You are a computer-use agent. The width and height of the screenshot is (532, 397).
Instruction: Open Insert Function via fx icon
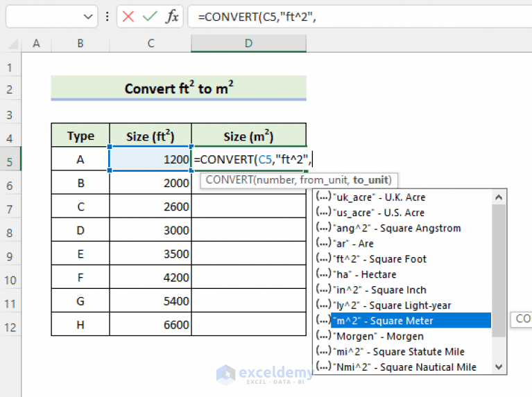point(172,16)
